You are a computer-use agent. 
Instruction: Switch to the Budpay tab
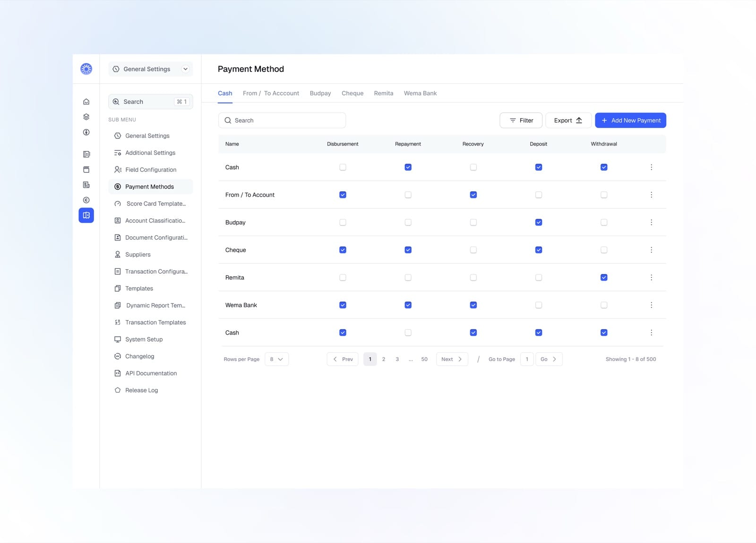tap(320, 93)
